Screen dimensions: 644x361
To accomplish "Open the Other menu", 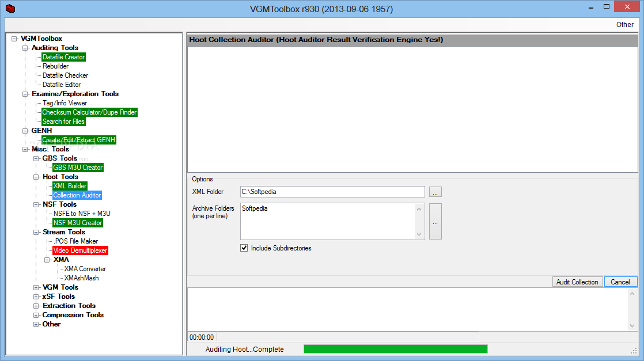I will (624, 25).
